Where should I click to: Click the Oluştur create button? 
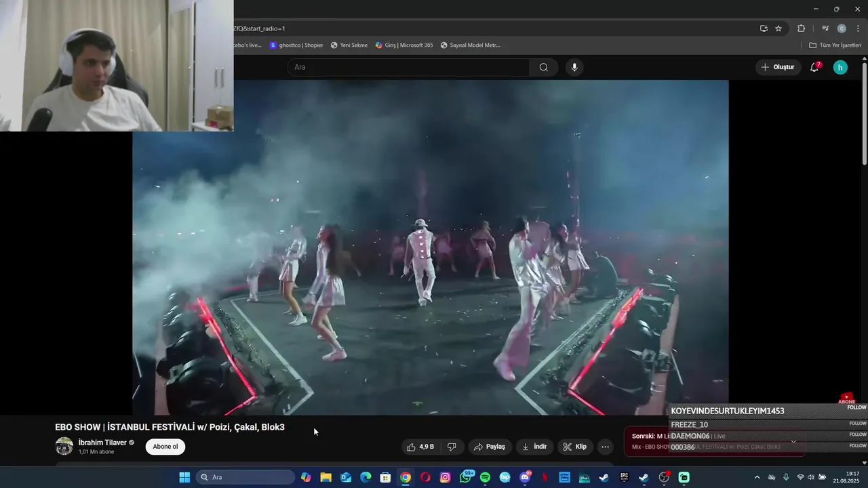coord(778,67)
